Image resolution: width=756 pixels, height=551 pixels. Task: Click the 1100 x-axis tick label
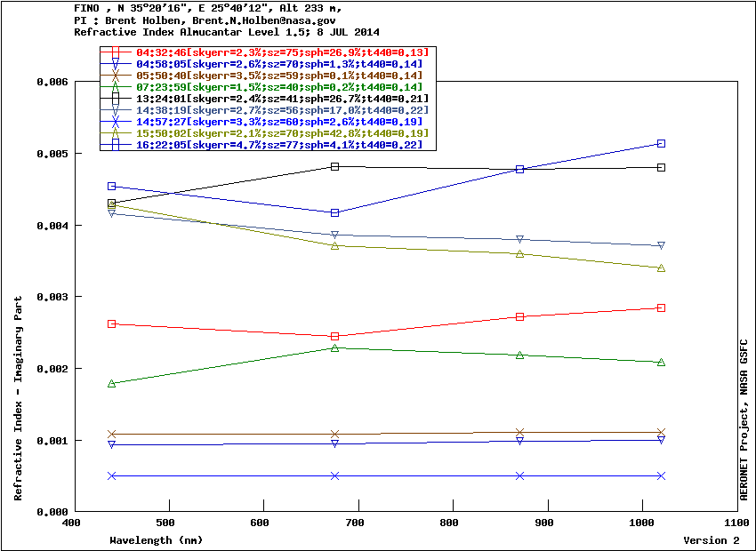(736, 523)
